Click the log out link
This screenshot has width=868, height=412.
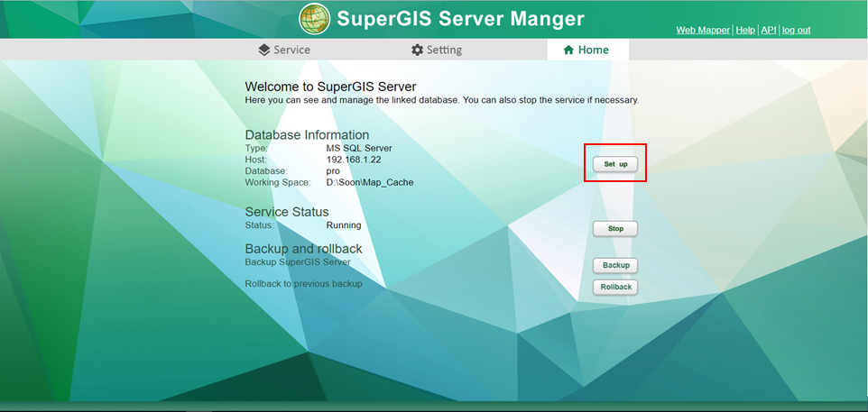tap(797, 30)
